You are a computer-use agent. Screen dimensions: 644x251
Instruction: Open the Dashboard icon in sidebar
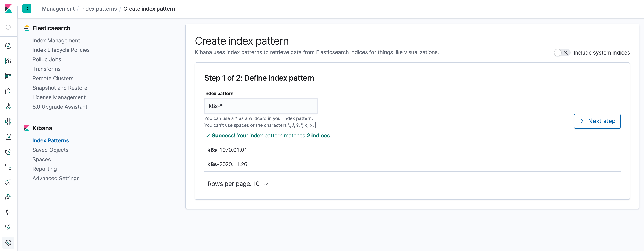(x=8, y=76)
